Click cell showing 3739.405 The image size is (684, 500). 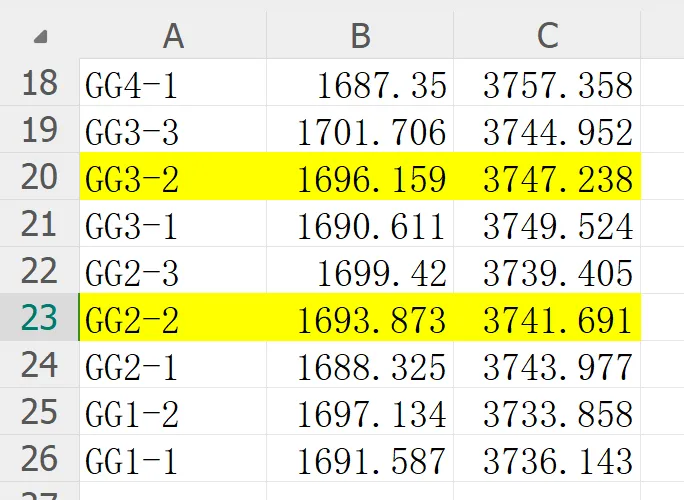point(547,271)
